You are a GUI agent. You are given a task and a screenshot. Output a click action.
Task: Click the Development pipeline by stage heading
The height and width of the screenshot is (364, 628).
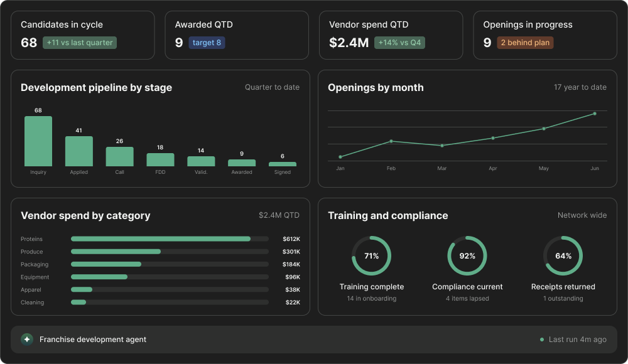96,87
